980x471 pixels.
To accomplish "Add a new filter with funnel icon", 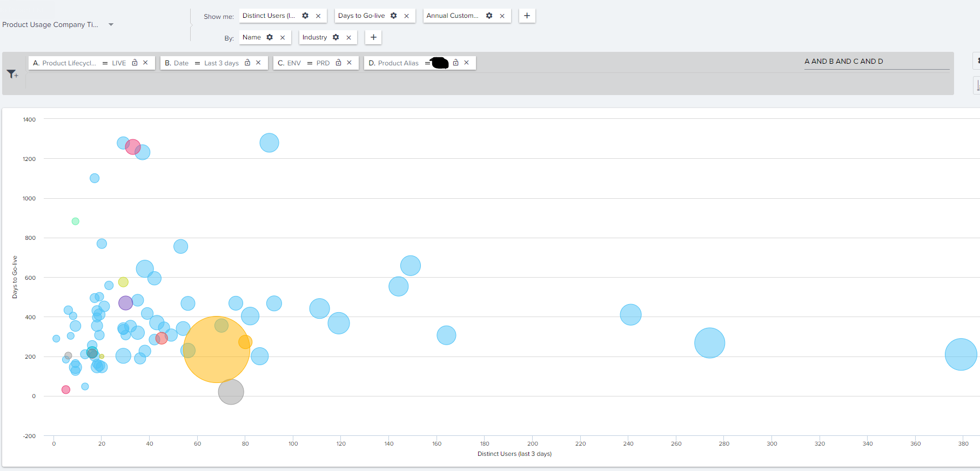I will pyautogui.click(x=12, y=74).
